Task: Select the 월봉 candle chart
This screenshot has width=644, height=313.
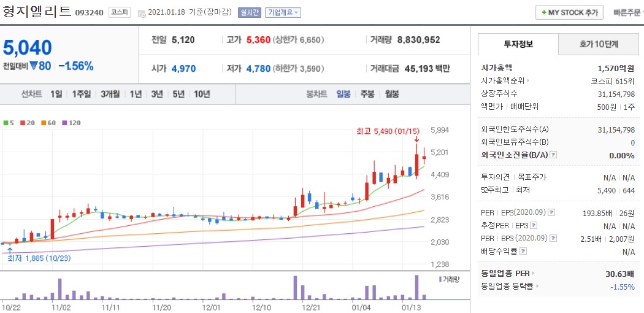Action: coord(392,94)
